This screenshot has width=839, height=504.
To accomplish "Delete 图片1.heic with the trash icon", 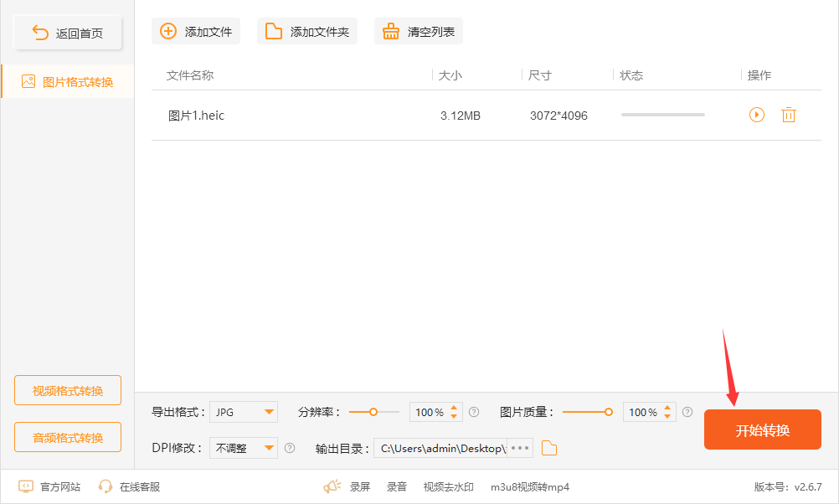I will point(789,115).
